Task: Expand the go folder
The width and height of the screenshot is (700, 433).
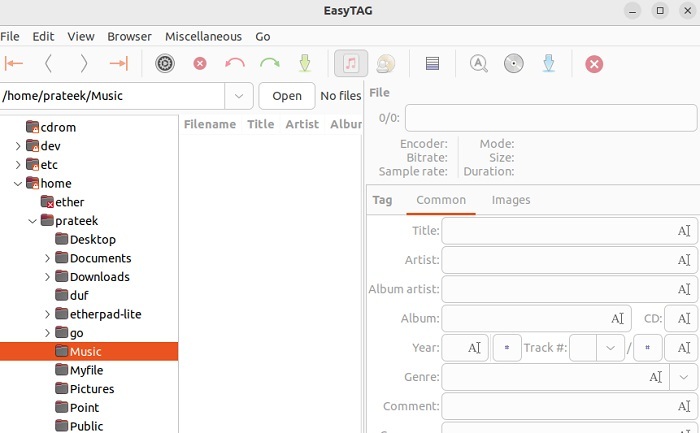Action: tap(47, 333)
